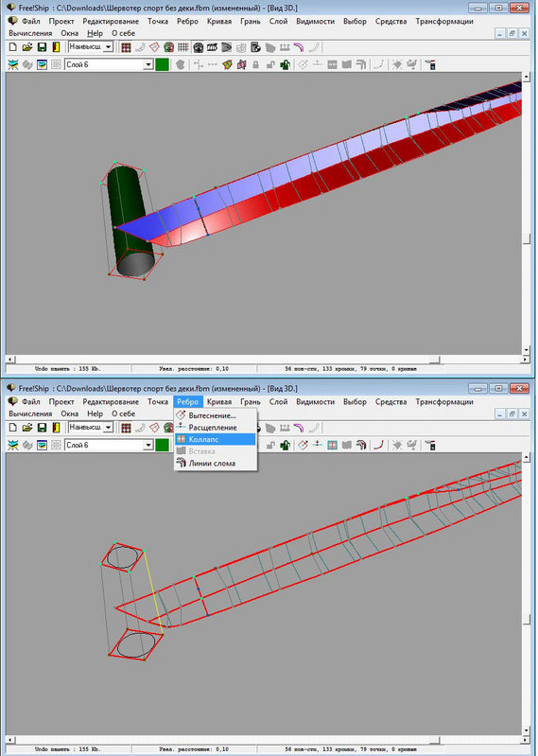Click horizontal scrollbar left arrow, shaded-view window

(x=9, y=360)
